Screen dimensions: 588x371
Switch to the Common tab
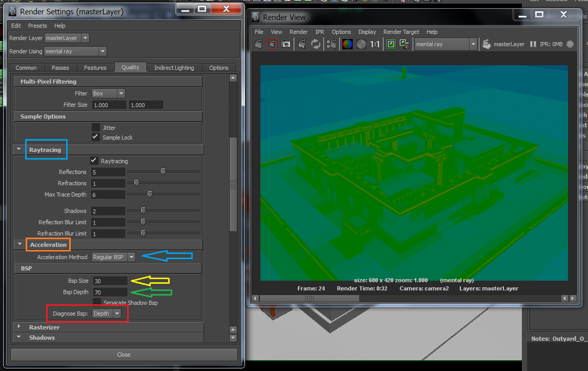(x=26, y=68)
